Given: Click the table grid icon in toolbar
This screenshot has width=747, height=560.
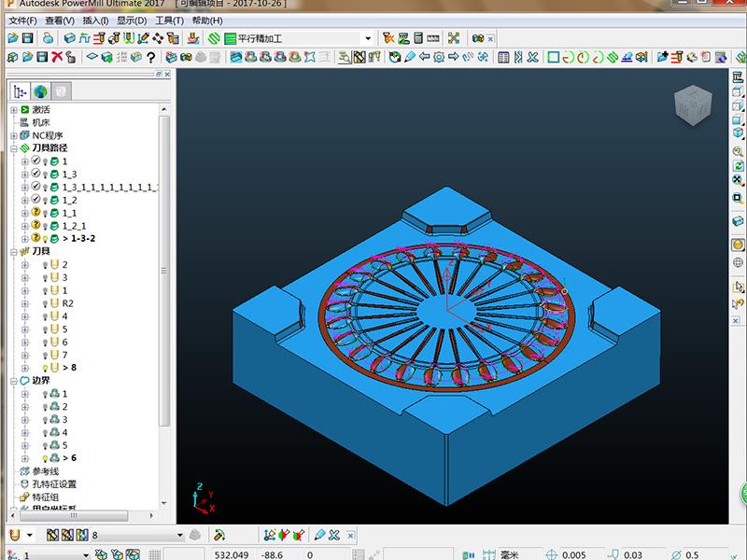Looking at the screenshot, I should click(x=503, y=57).
